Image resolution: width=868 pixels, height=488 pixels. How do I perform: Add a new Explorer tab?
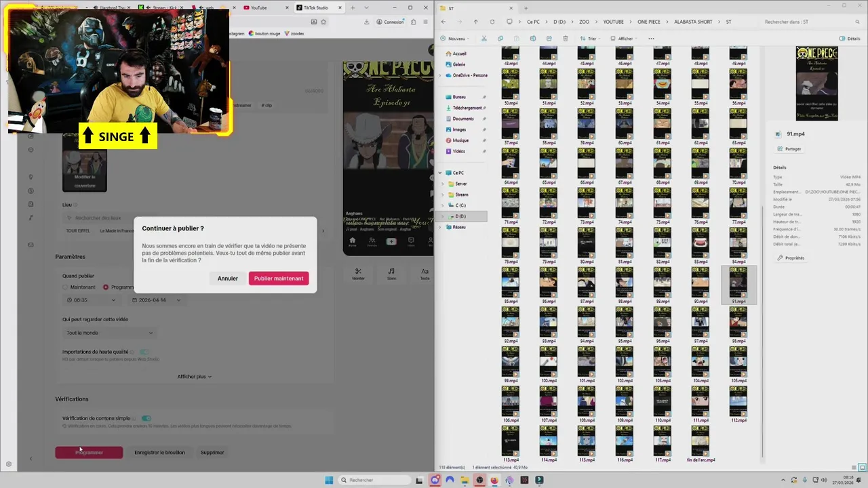tap(526, 8)
